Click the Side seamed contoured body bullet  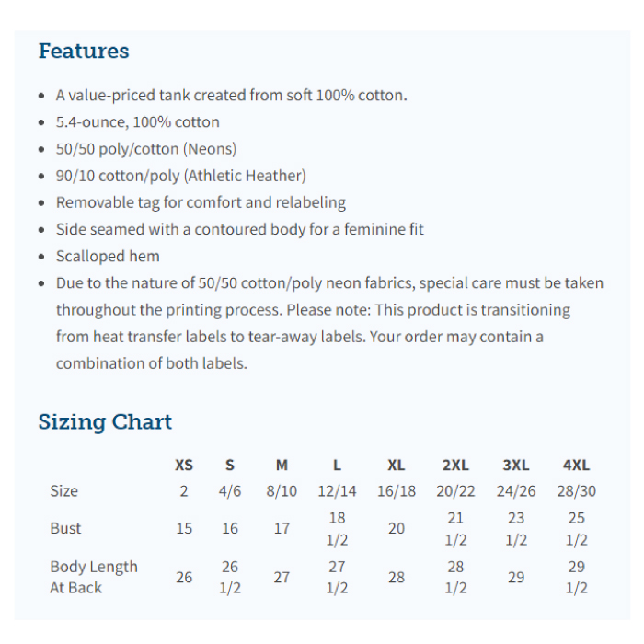point(239,229)
